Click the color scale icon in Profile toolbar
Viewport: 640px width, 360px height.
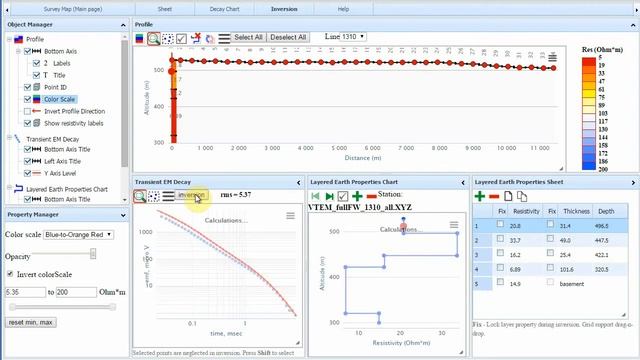tap(140, 38)
